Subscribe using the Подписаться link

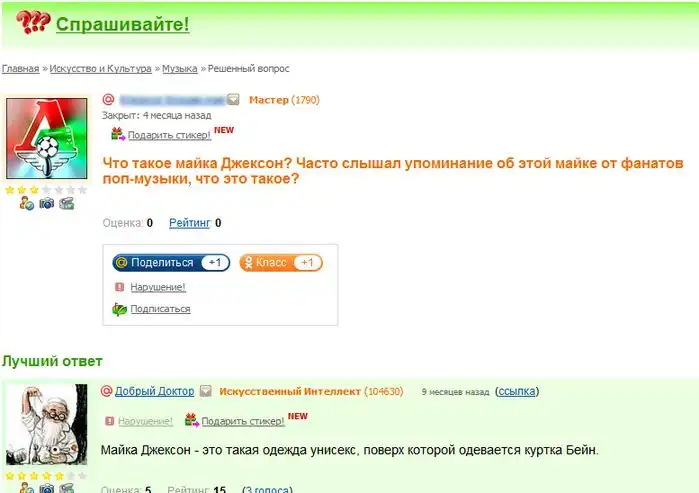pyautogui.click(x=160, y=309)
